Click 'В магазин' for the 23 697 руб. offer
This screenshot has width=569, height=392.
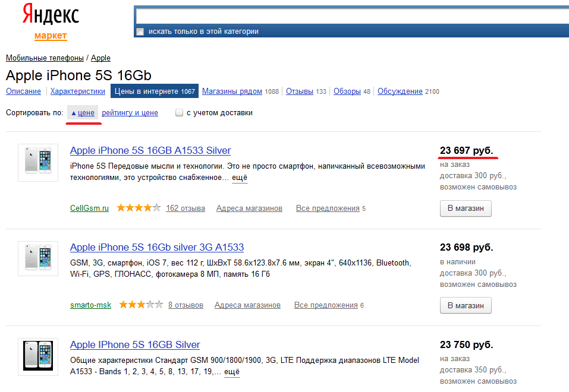tap(466, 208)
